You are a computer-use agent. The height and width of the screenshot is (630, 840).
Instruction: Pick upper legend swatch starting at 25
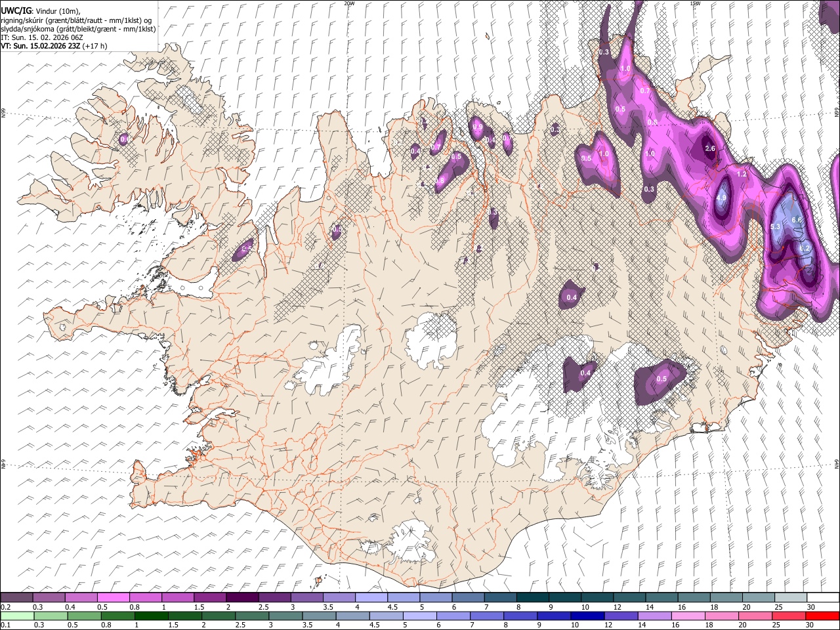(x=790, y=597)
